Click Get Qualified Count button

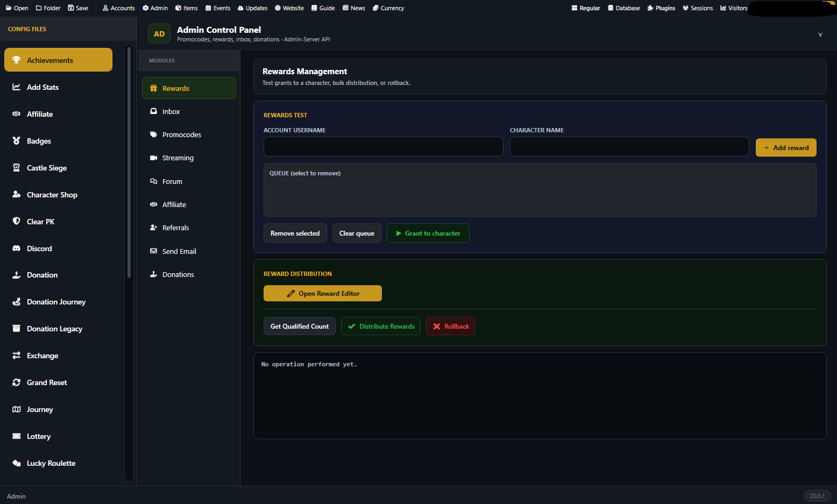299,326
